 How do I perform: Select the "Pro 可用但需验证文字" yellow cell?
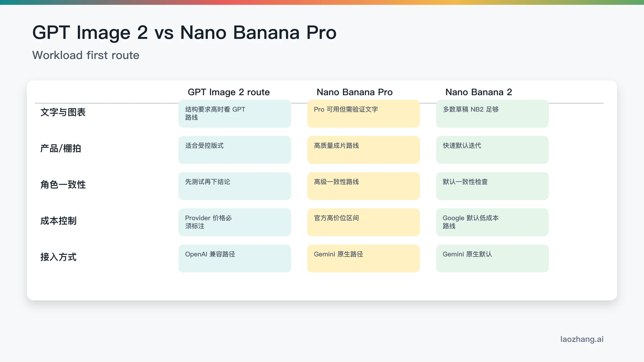pos(363,114)
